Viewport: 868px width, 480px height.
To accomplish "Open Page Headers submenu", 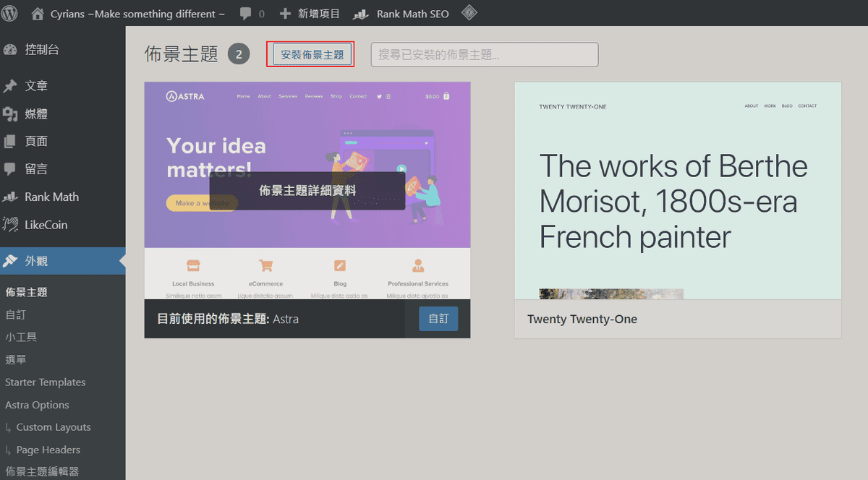I will 48,450.
